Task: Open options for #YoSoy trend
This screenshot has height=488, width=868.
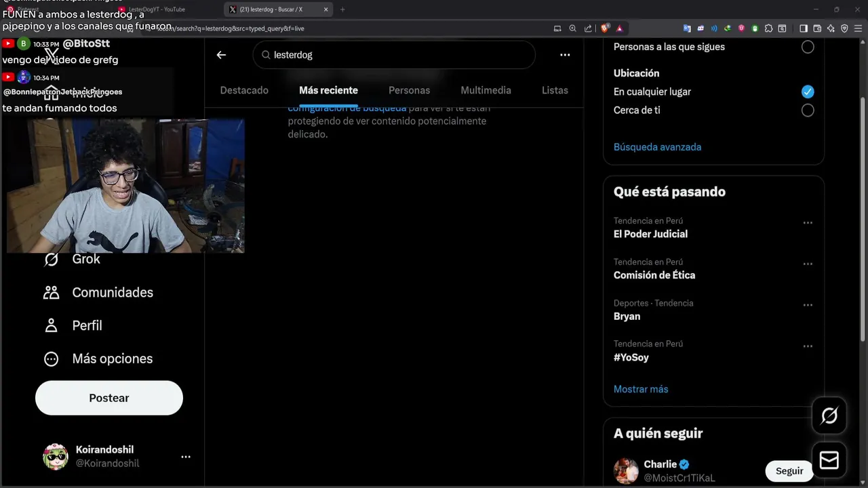Action: [808, 346]
